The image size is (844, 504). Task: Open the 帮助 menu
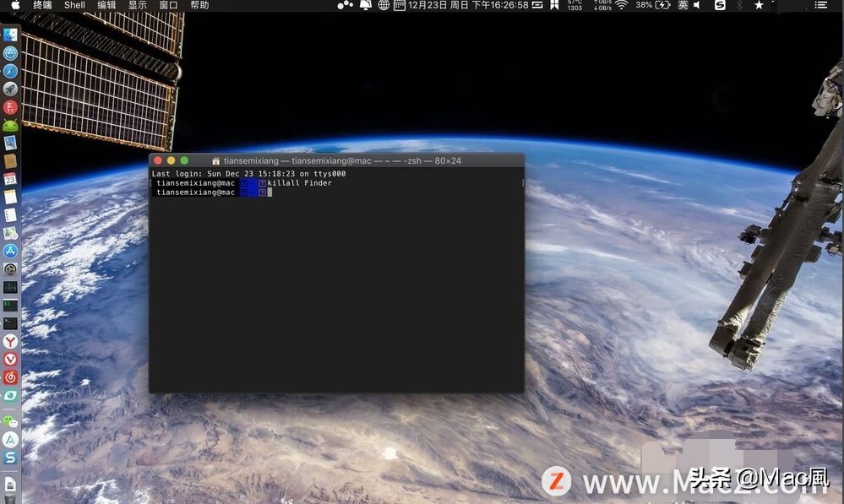199,5
